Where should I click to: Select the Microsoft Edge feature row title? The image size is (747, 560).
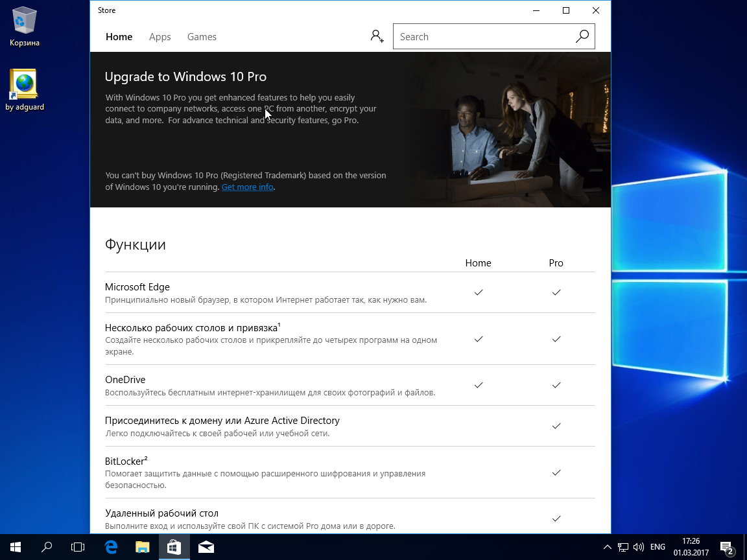[137, 287]
